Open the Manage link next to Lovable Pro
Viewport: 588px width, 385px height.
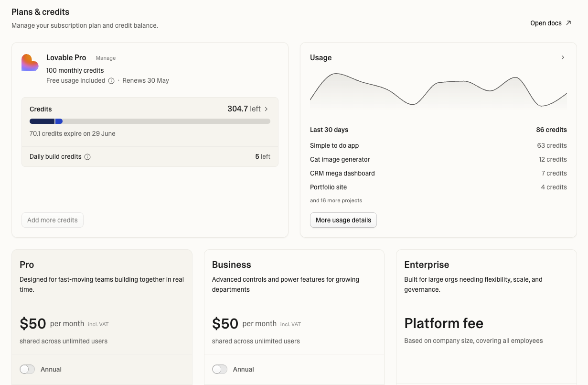(106, 58)
